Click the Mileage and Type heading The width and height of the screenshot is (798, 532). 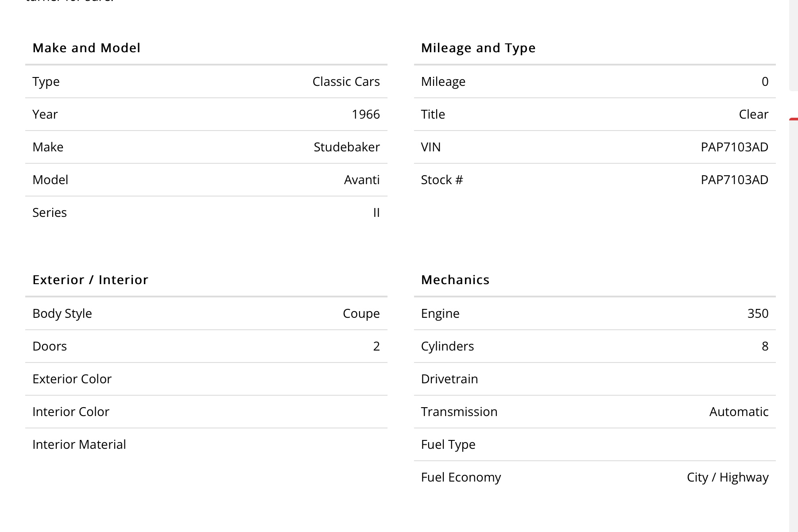point(478,48)
